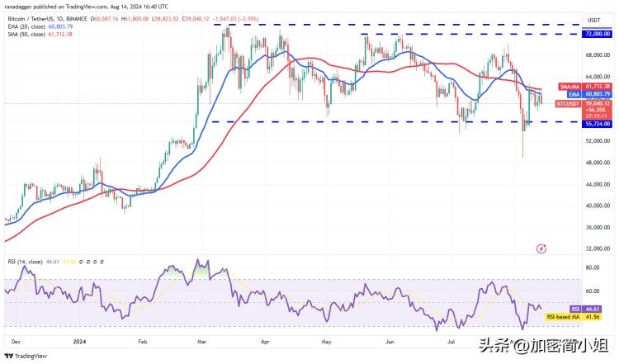Click the purple lightning bolt icon

click(541, 248)
